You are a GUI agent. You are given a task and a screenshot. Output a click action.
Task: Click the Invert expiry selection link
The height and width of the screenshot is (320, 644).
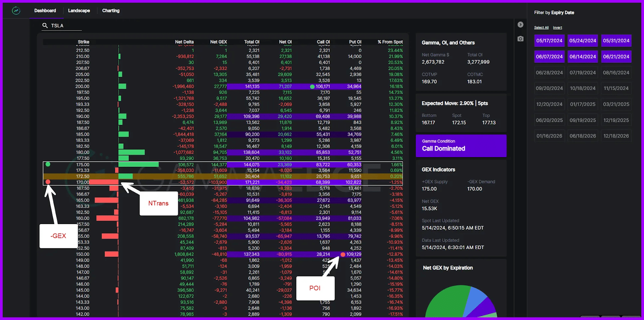[x=557, y=27]
